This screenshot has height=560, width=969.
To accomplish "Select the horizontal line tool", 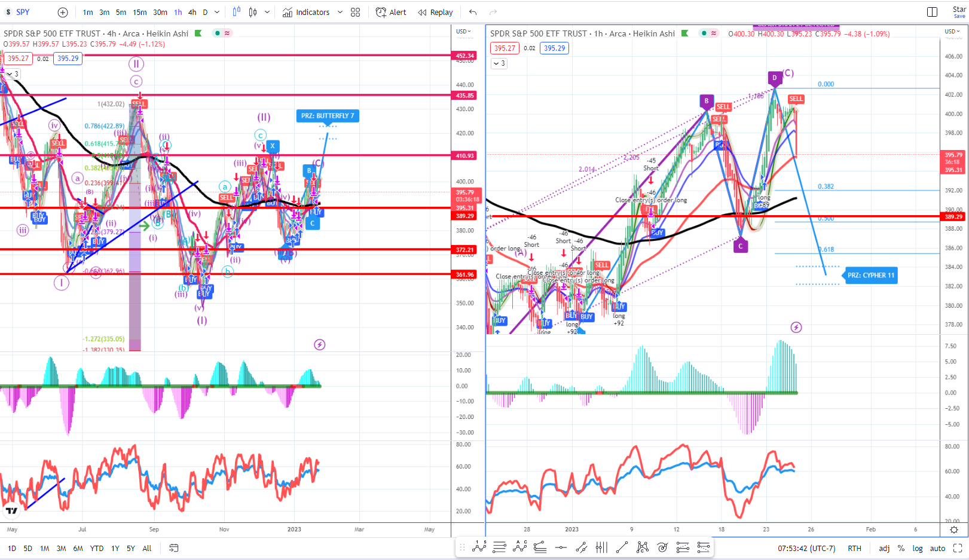I will click(x=561, y=547).
